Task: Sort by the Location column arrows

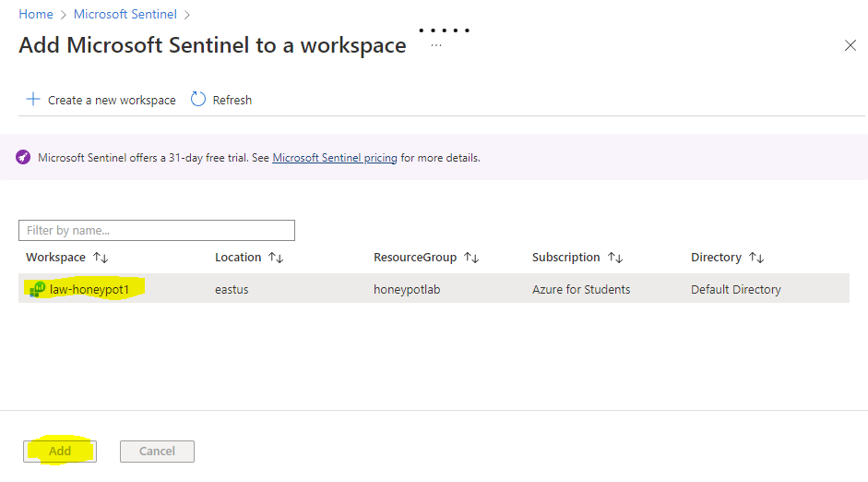Action: (276, 258)
